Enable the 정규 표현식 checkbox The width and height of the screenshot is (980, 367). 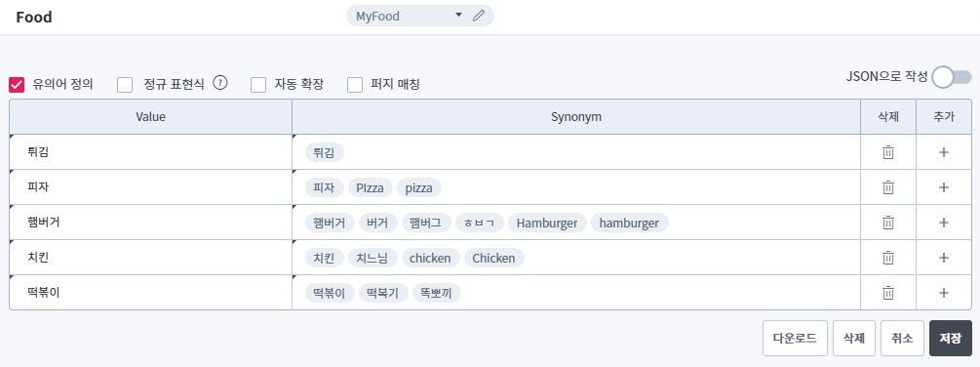125,84
